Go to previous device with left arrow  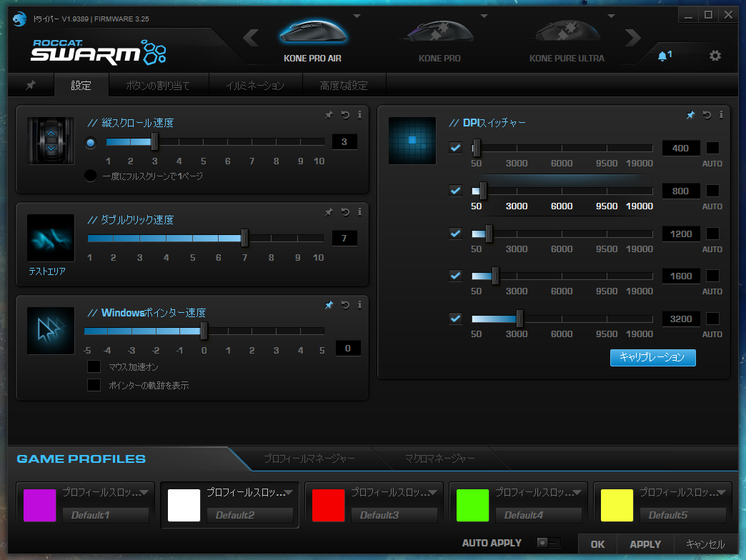(251, 38)
